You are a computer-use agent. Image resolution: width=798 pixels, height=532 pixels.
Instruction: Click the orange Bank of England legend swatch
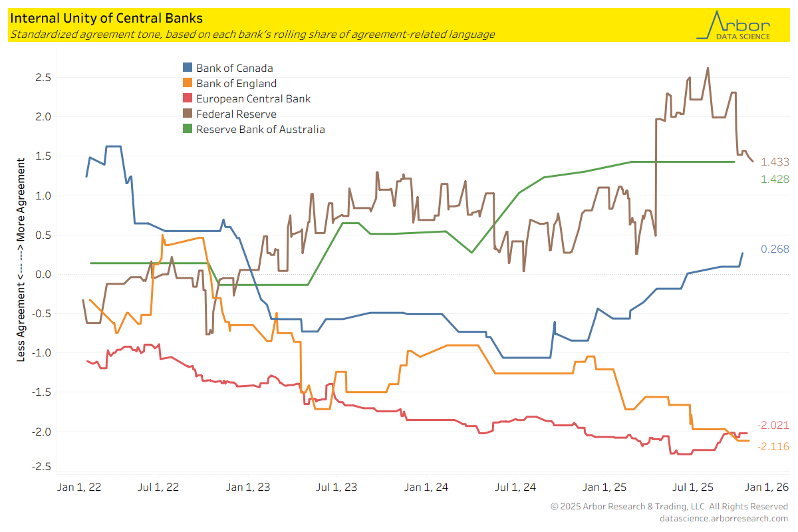click(x=188, y=83)
